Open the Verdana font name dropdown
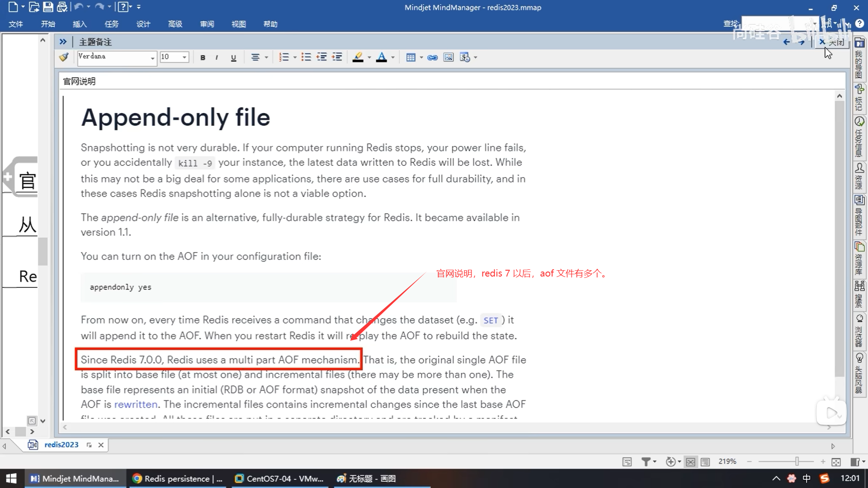The height and width of the screenshot is (488, 868). click(152, 57)
